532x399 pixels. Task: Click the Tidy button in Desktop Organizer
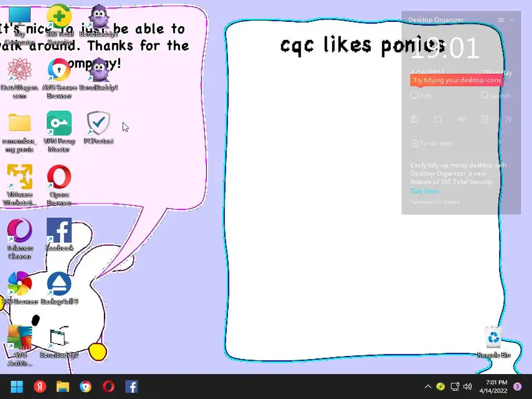pyautogui.click(x=421, y=96)
